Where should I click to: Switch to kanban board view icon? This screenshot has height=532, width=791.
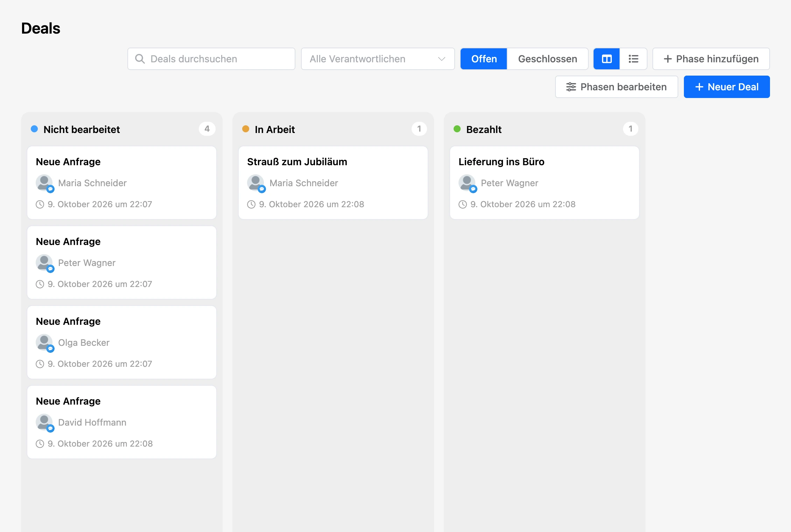pos(607,59)
